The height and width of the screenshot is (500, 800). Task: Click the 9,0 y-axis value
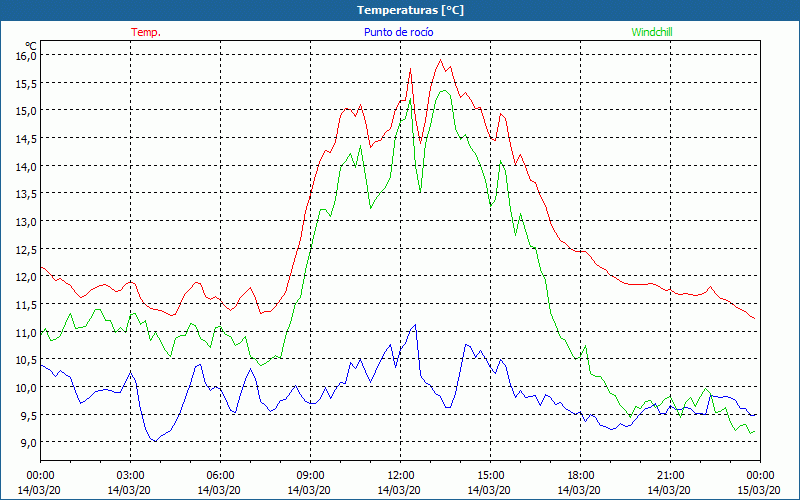click(27, 443)
